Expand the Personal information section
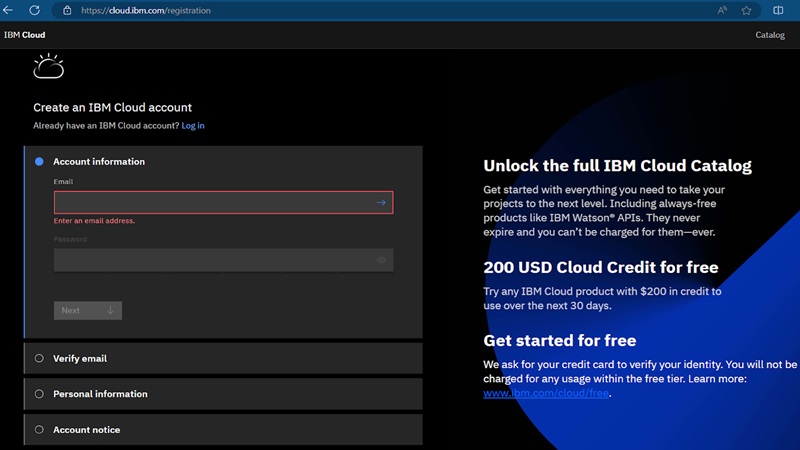This screenshot has width=800, height=450. 100,394
